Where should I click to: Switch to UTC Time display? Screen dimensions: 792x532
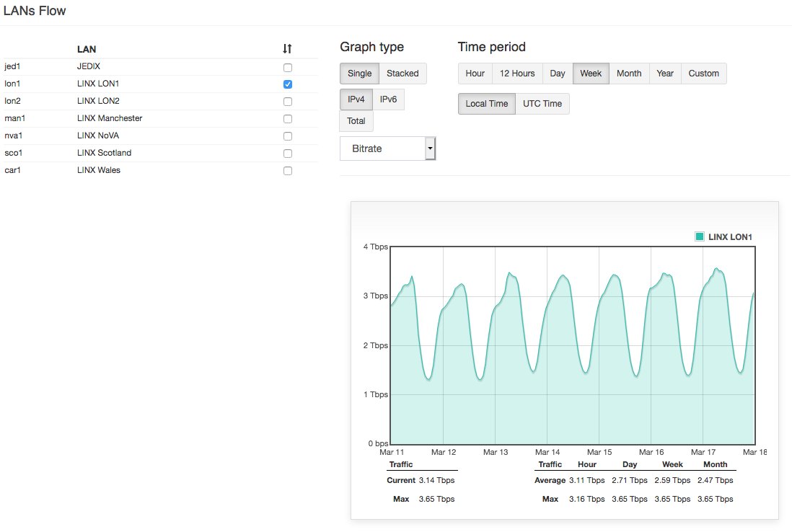[x=542, y=104]
